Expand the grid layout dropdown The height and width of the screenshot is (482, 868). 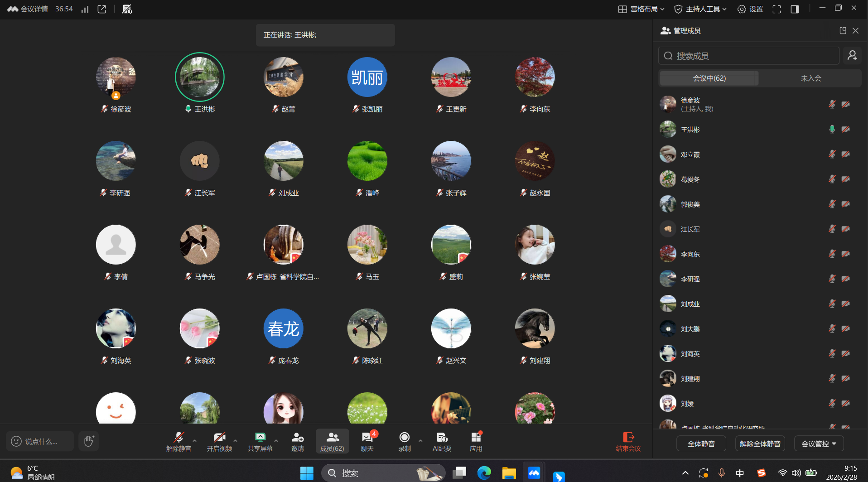point(641,9)
